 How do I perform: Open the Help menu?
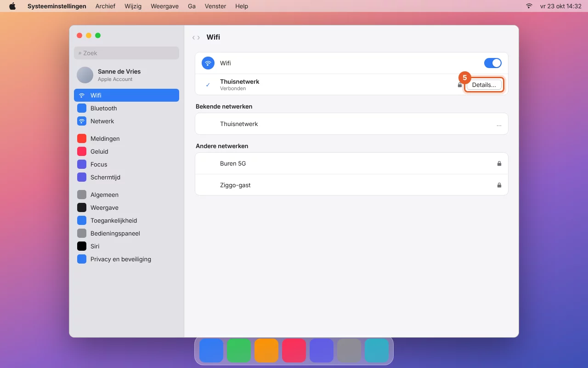click(242, 6)
